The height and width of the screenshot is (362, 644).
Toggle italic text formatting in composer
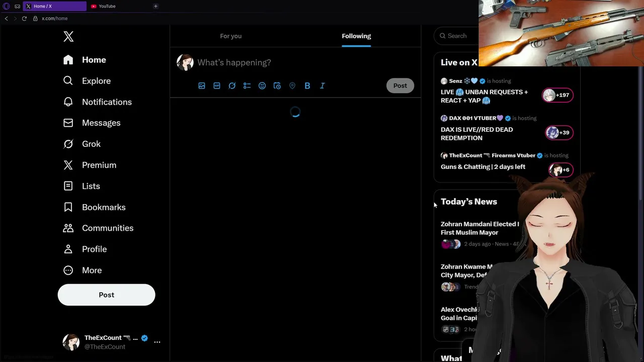coord(323,85)
